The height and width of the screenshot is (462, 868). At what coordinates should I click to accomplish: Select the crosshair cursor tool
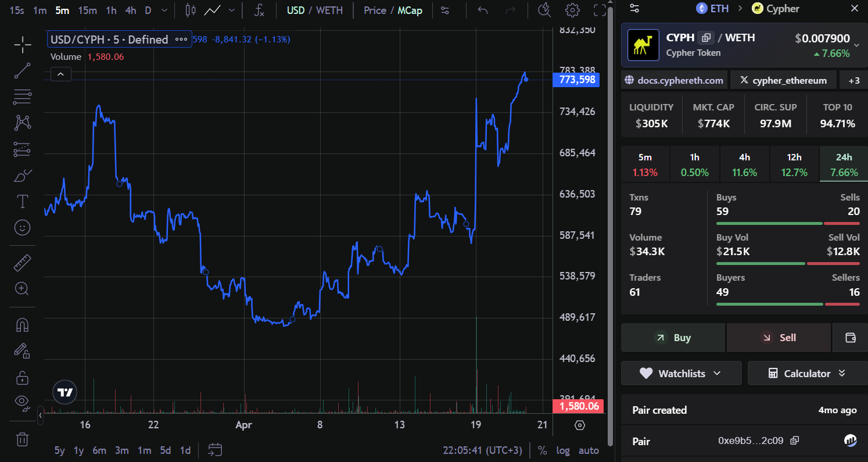[23, 44]
